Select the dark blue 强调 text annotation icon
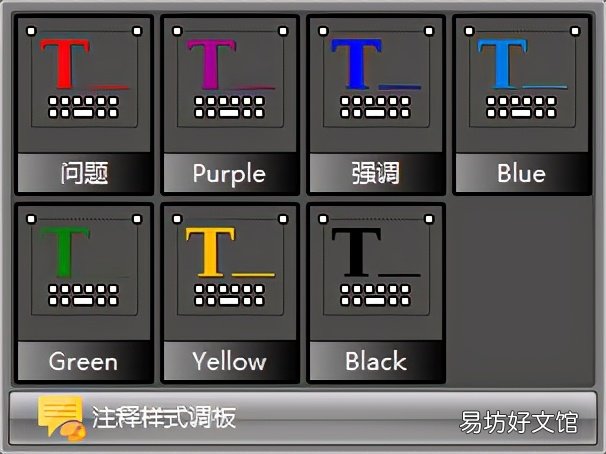The width and height of the screenshot is (606, 454). (376, 77)
